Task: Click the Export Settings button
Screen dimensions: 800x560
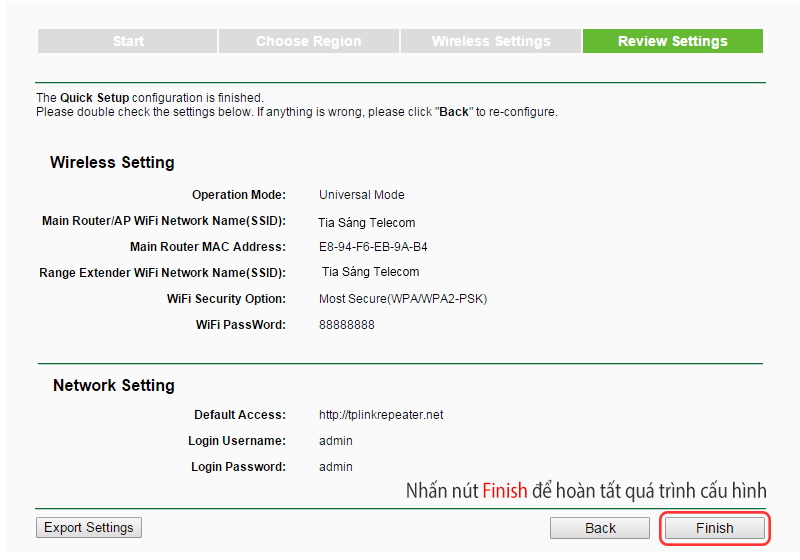Action: coord(89,528)
